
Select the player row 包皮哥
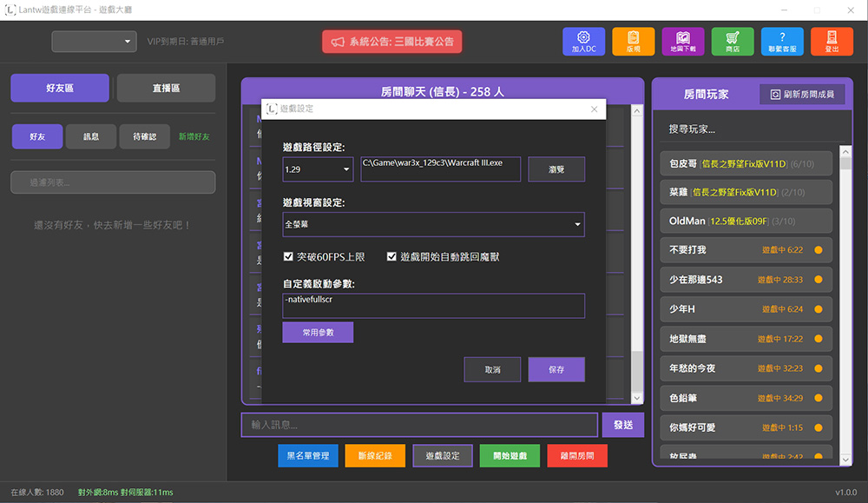(746, 164)
